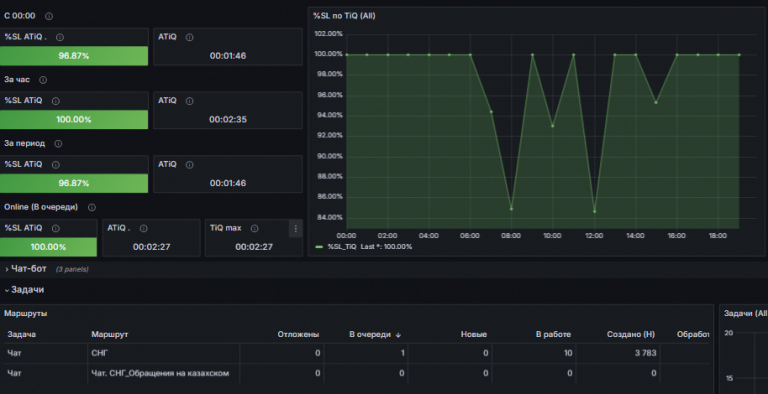Click info icon on ATiQ 00:02:35 panel
Viewport: 768px width, 394px height.
(190, 101)
